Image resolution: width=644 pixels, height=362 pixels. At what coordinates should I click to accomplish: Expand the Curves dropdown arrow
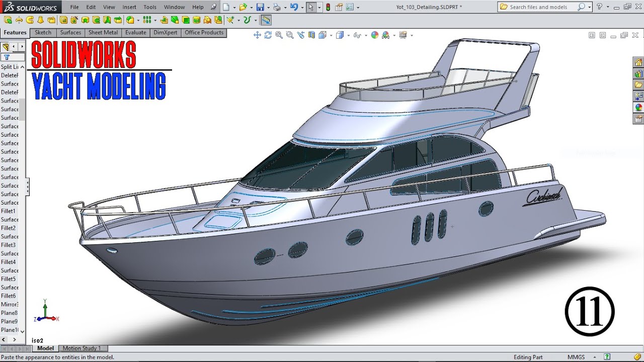click(x=256, y=21)
